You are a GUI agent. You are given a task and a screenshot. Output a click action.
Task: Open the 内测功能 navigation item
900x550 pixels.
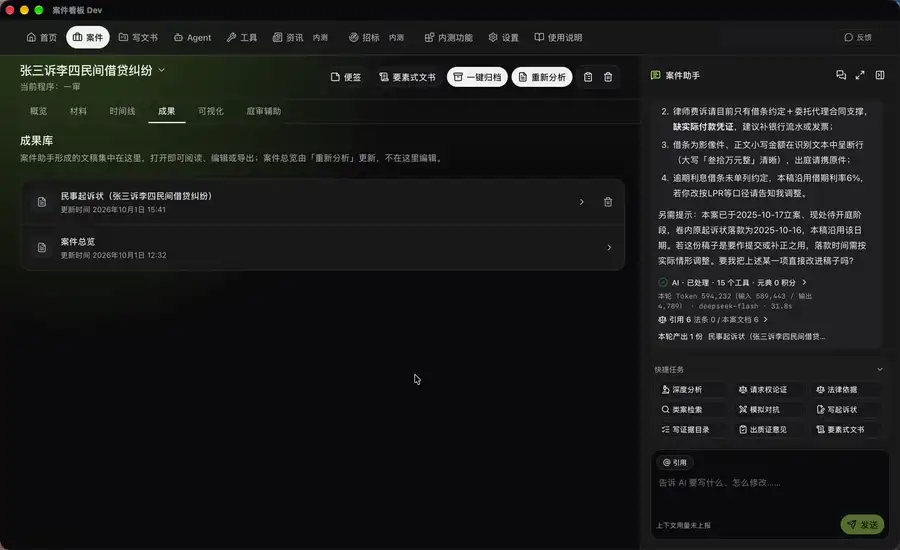[448, 37]
